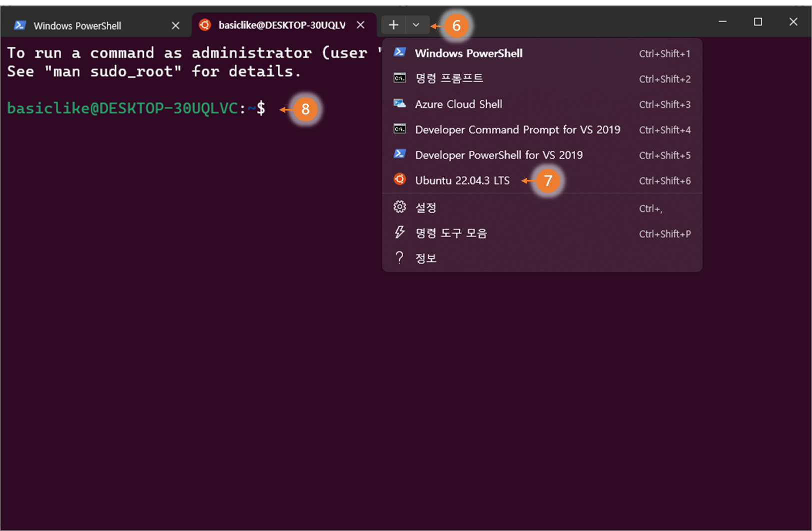Switch to the basiclike@DESKTOP-30UQLV tab

coord(284,25)
